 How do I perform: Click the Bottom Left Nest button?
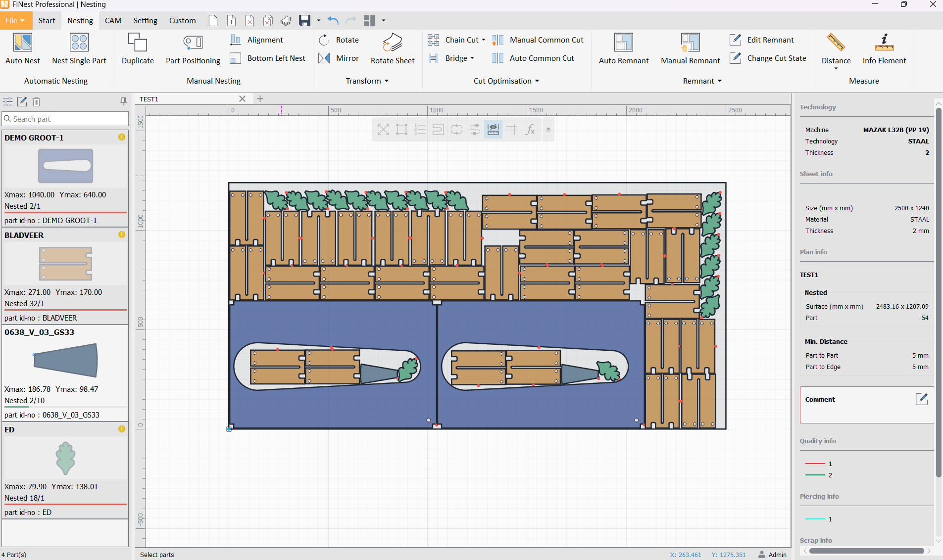(276, 58)
